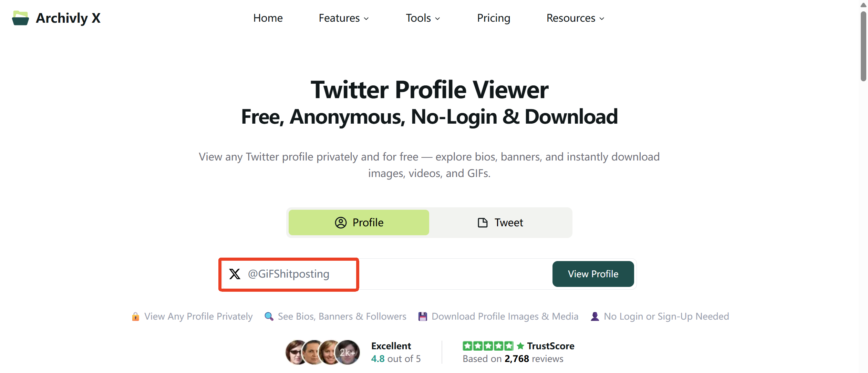The image size is (868, 373).
Task: Click the TrustScore green star rating icons
Action: [x=488, y=346]
